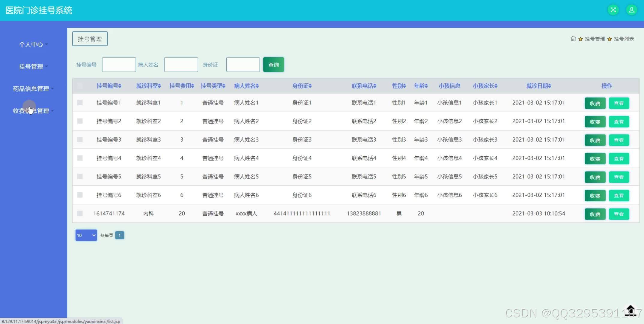Sort by 挂号类型 column

(213, 86)
